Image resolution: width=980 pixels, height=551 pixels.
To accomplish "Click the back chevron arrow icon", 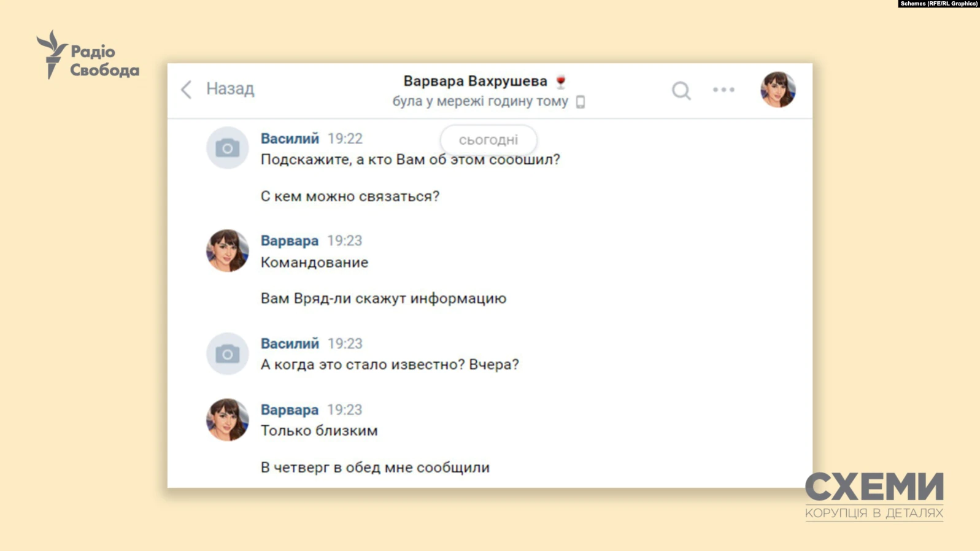I will [187, 90].
